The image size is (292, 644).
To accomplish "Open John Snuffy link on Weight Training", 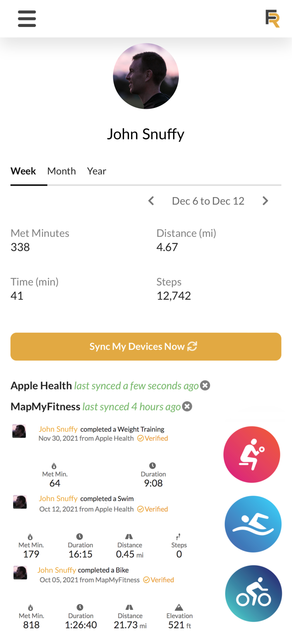I will tap(58, 429).
